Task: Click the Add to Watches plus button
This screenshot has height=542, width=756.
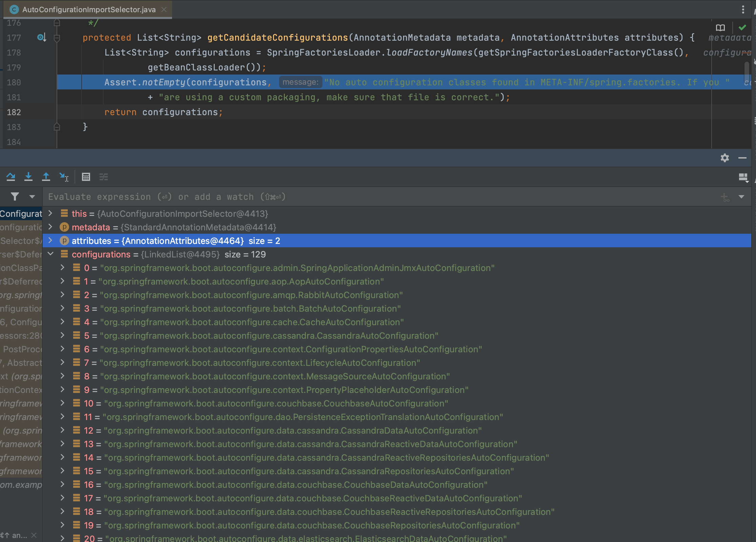Action: tap(724, 197)
